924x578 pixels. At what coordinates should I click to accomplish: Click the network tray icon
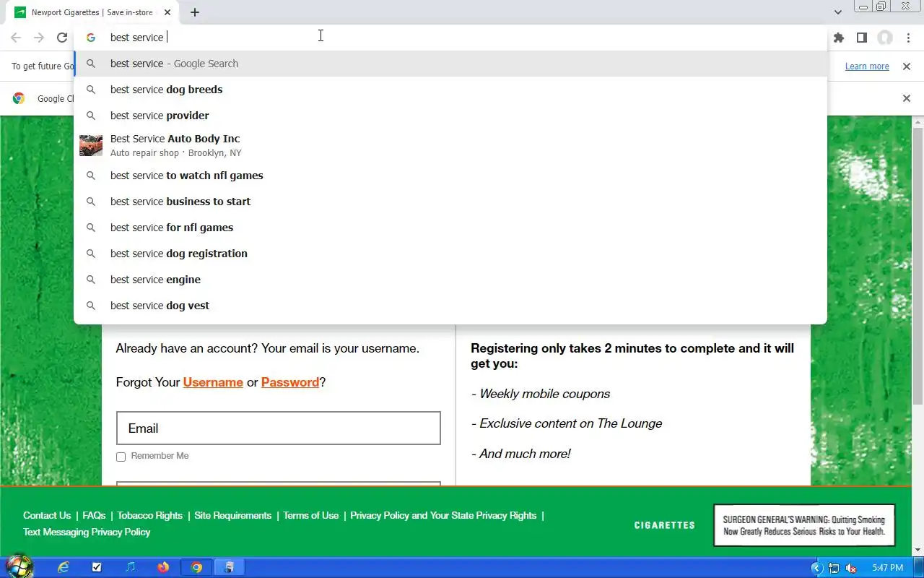coord(834,568)
